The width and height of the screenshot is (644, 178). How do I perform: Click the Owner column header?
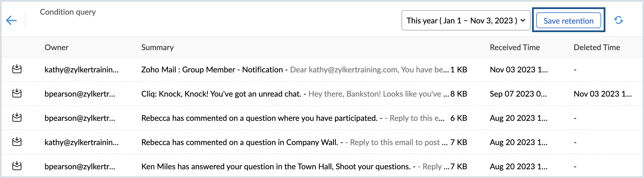[x=56, y=47]
